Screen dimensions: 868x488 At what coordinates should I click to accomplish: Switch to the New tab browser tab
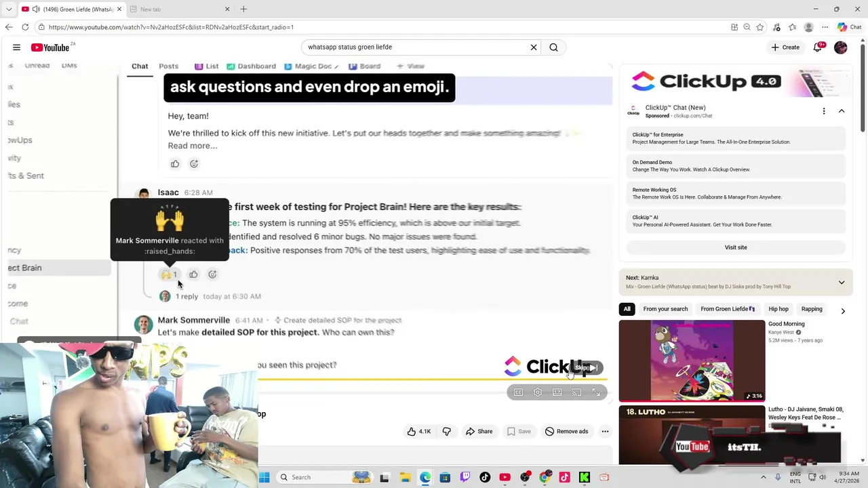tap(180, 9)
